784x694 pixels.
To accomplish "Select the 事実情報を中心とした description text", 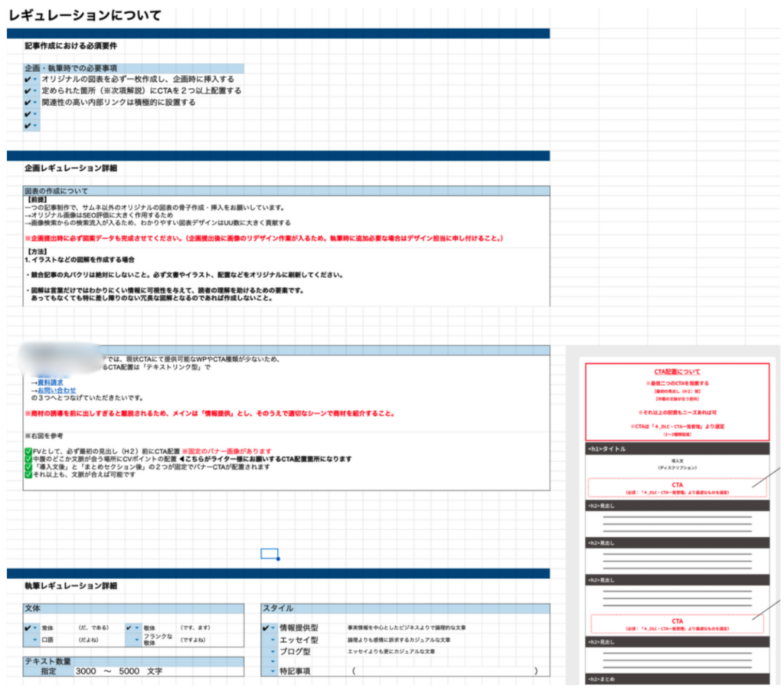I will [x=407, y=628].
